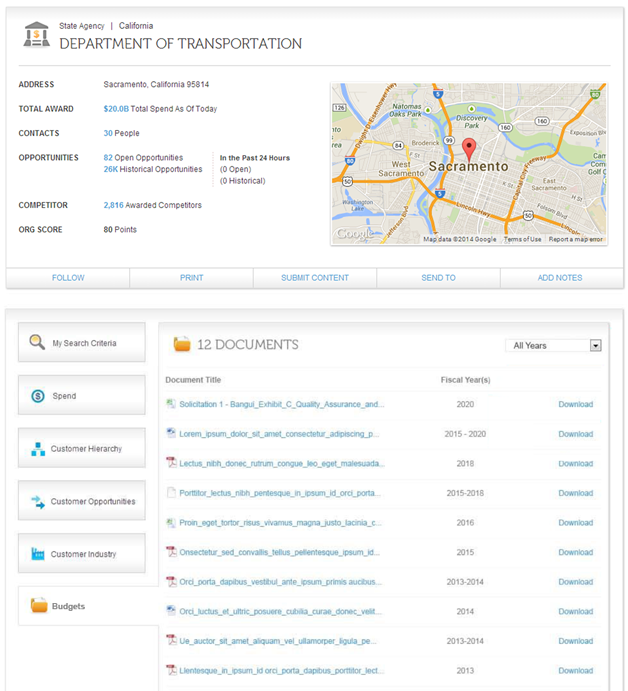Image resolution: width=628 pixels, height=691 pixels.
Task: Click the FOLLOW button
Action: coord(68,278)
